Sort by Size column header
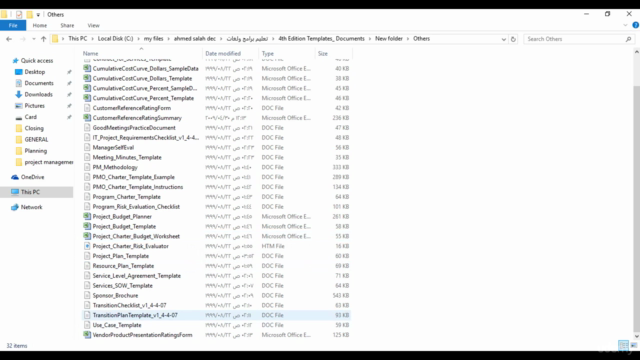640x360 pixels. click(x=323, y=53)
